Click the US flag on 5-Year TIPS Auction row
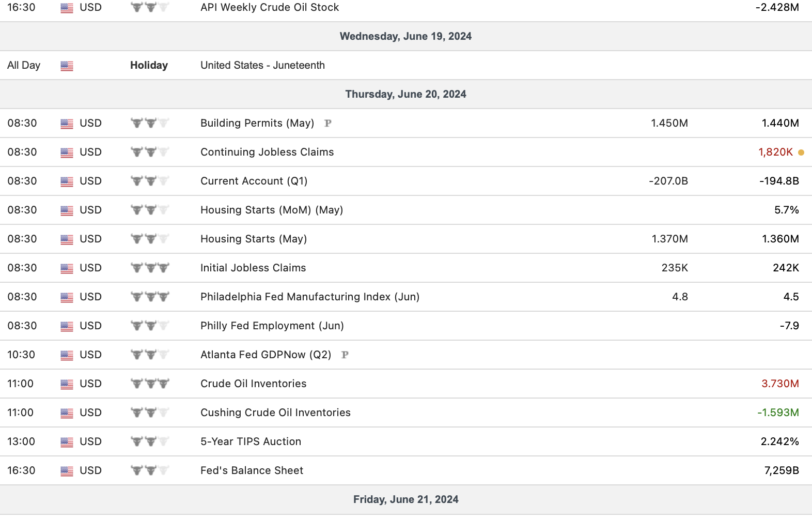The height and width of the screenshot is (519, 812). [x=67, y=442]
